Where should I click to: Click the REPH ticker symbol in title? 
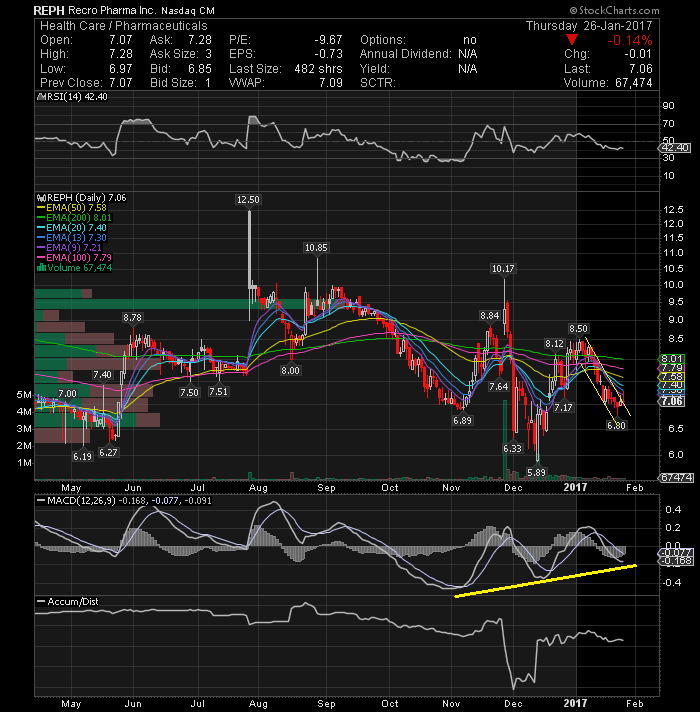[49, 10]
